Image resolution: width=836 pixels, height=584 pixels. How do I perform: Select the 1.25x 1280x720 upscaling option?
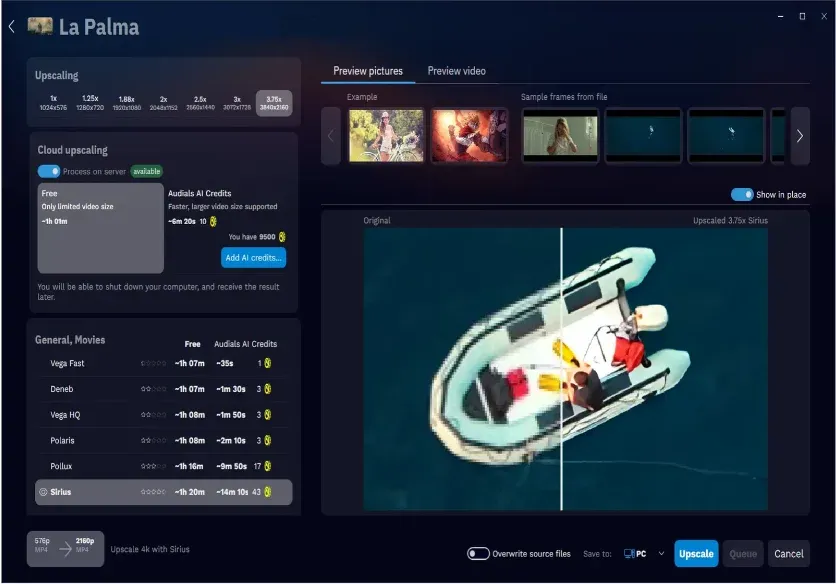pyautogui.click(x=90, y=103)
